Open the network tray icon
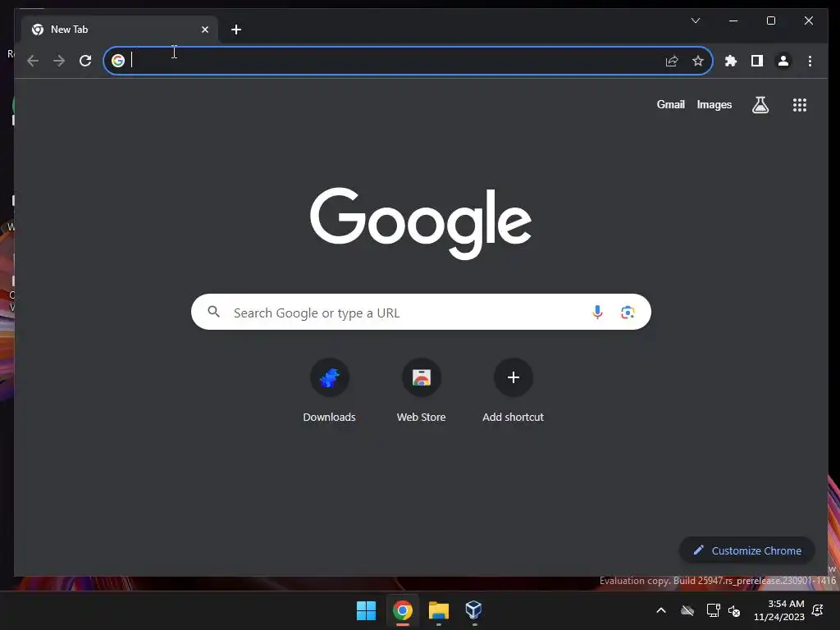840x630 pixels. click(713, 610)
